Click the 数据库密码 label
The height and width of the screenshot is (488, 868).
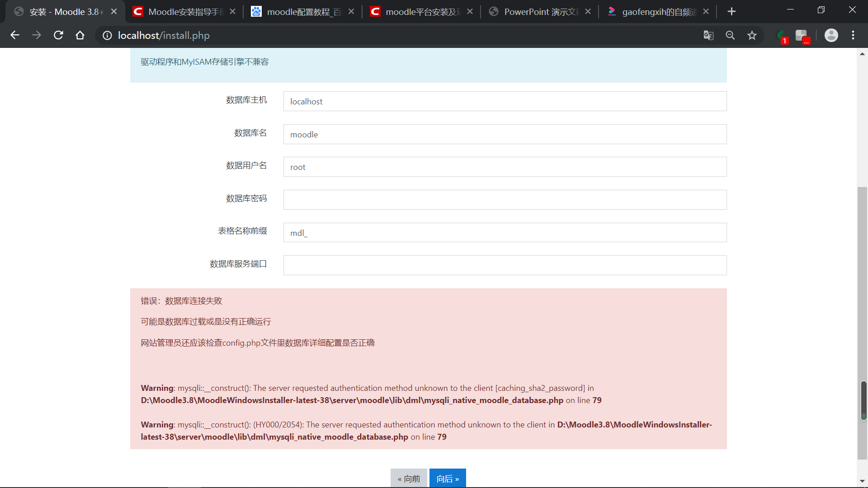pos(246,198)
